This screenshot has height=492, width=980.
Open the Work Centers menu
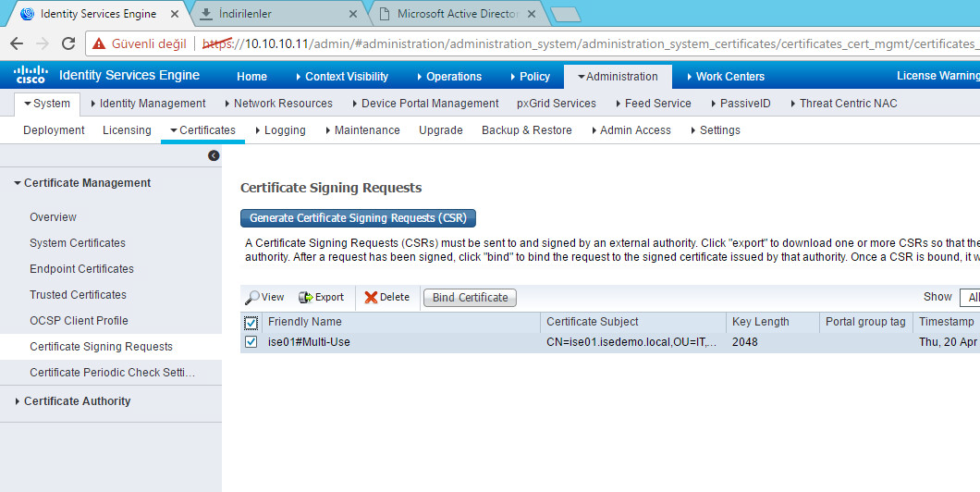(726, 77)
